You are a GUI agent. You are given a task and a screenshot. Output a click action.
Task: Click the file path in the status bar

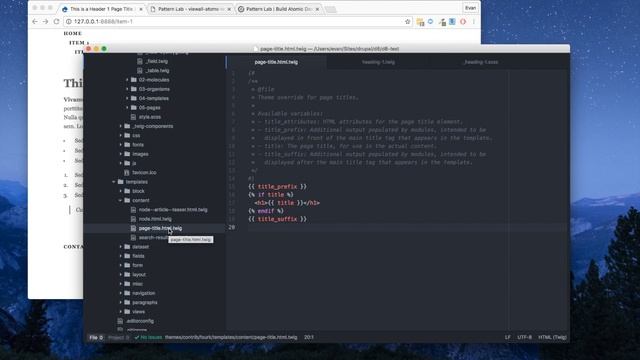(231, 338)
